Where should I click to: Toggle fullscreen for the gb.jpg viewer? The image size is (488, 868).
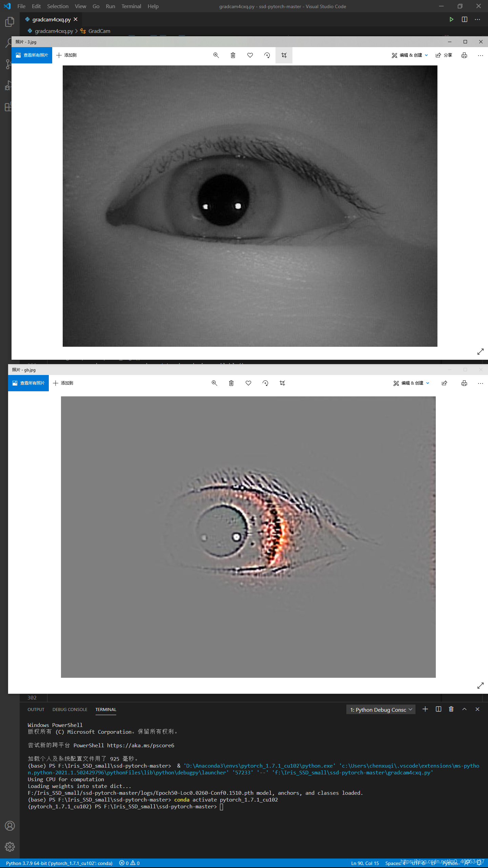[x=480, y=686]
